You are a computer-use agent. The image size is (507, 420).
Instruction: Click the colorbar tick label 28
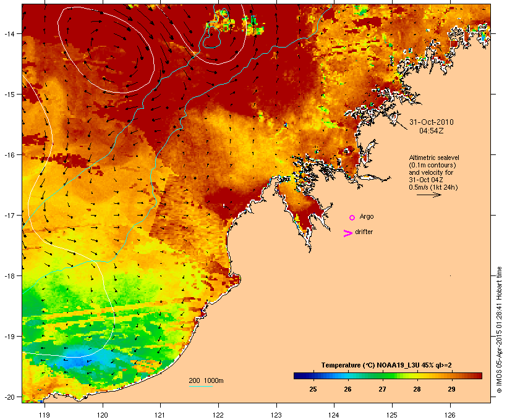417,389
